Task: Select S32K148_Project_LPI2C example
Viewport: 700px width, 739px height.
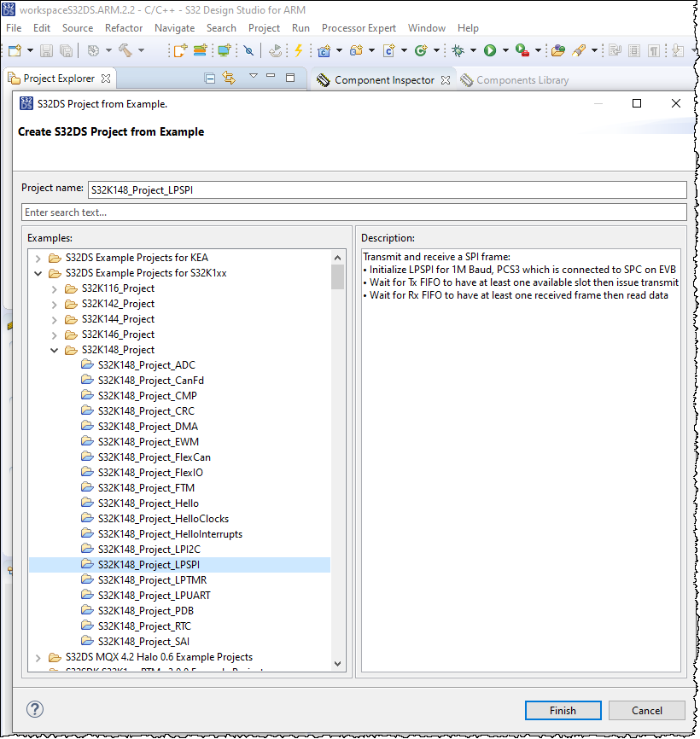Action: (x=149, y=550)
